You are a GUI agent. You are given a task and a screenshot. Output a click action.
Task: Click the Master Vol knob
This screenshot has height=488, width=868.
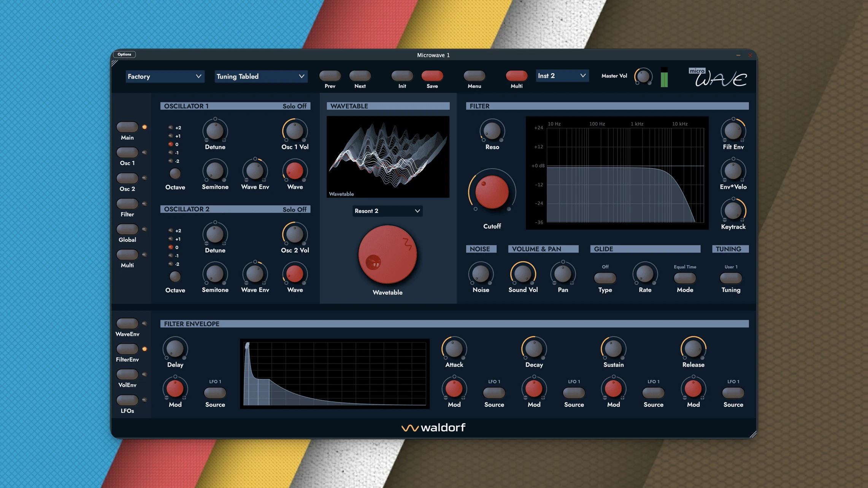coord(643,76)
